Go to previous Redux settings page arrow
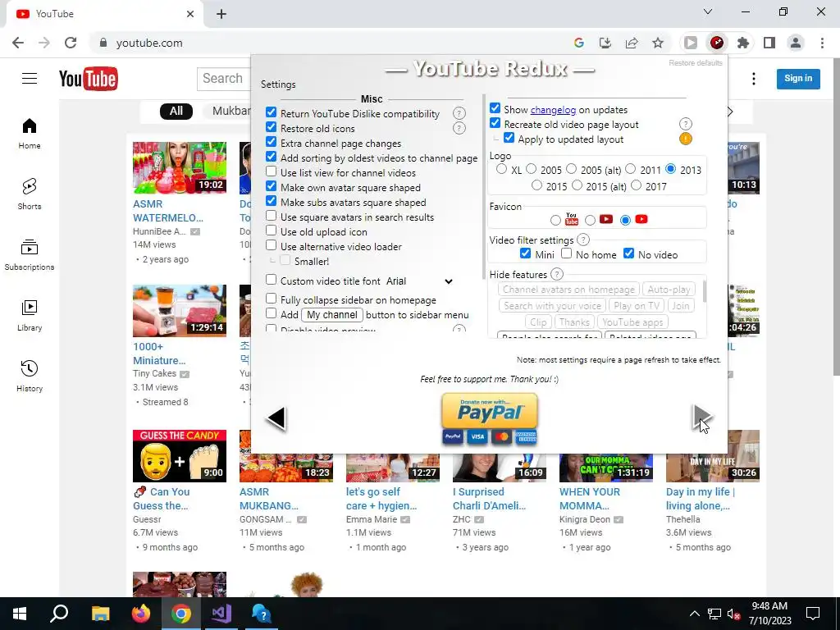This screenshot has width=840, height=630. click(276, 418)
